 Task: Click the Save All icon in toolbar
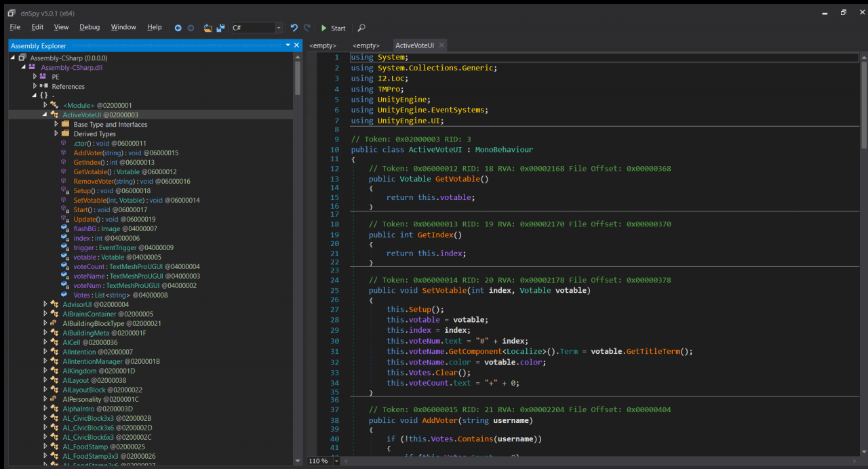(x=220, y=28)
